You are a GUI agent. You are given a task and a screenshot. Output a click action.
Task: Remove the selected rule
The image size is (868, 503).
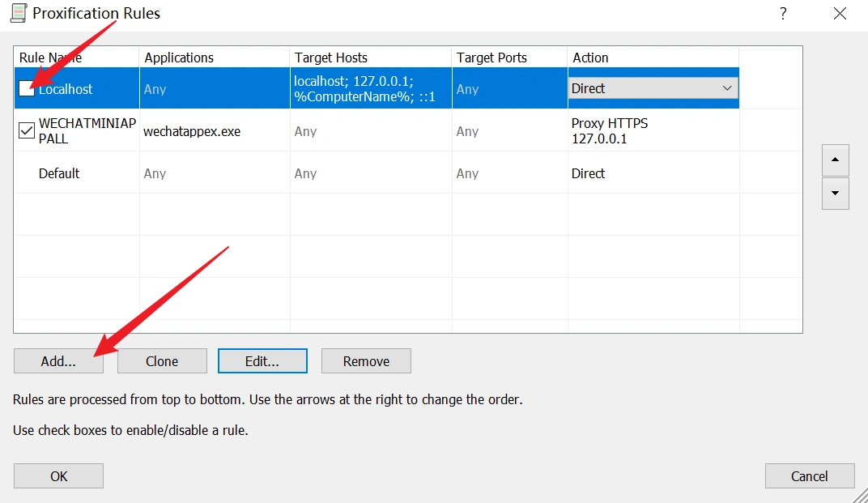tap(366, 361)
